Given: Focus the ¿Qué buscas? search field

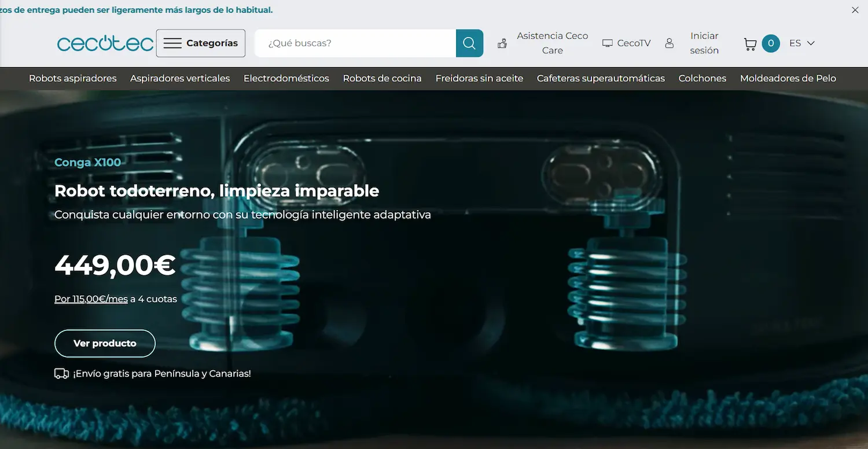Looking at the screenshot, I should point(355,43).
